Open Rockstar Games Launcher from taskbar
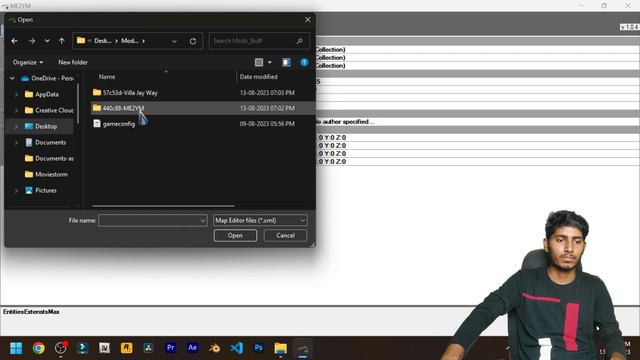The height and width of the screenshot is (360, 640). [127, 348]
